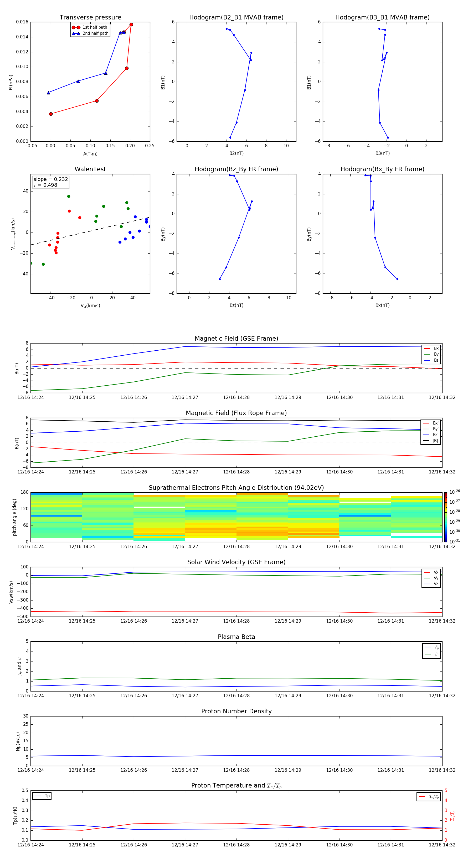Select '|B|' in the Flux Rope legend

(x=431, y=441)
